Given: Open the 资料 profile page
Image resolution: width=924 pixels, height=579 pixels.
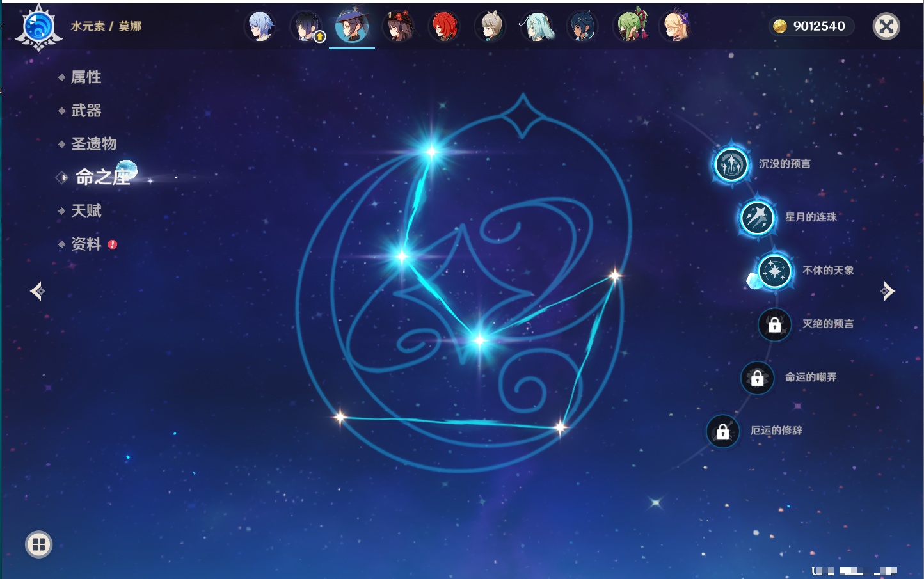Looking at the screenshot, I should 87,244.
